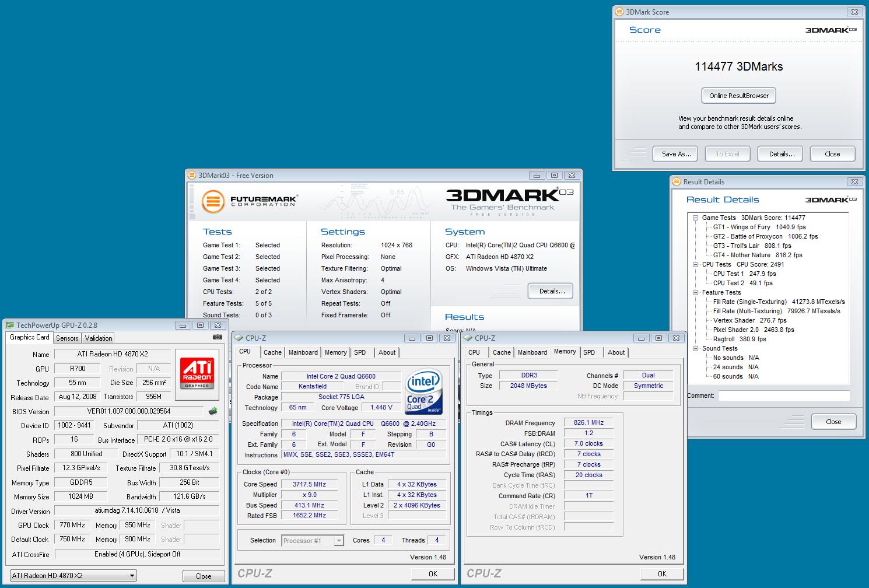Click the 114477 3DMarks score text
Screen dimensions: 869x588
(739, 66)
